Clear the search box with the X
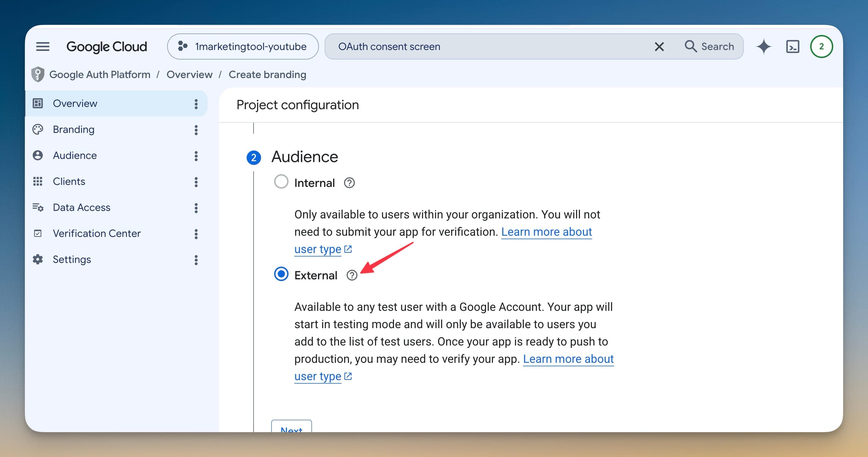The image size is (868, 457). click(659, 47)
